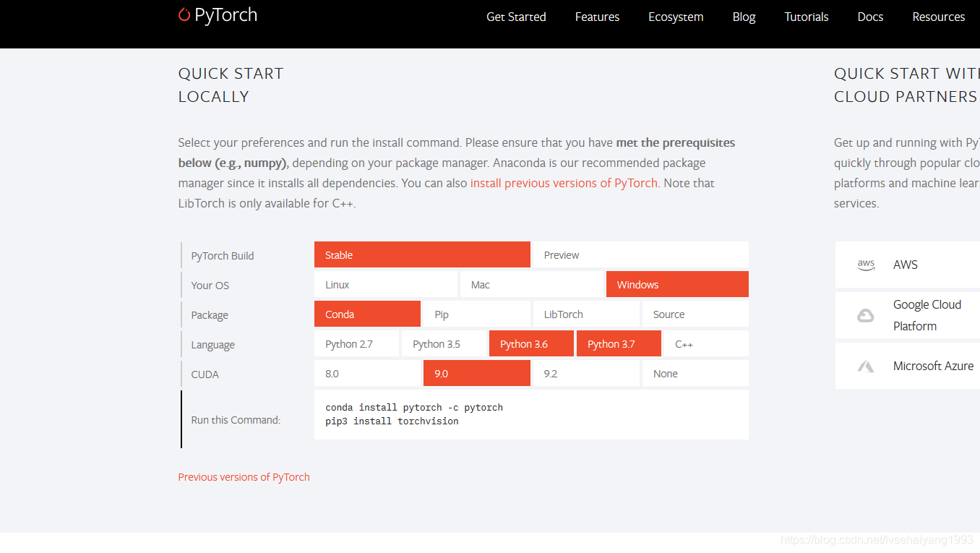Click the 'Language' row label
This screenshot has width=980, height=553.
212,345
